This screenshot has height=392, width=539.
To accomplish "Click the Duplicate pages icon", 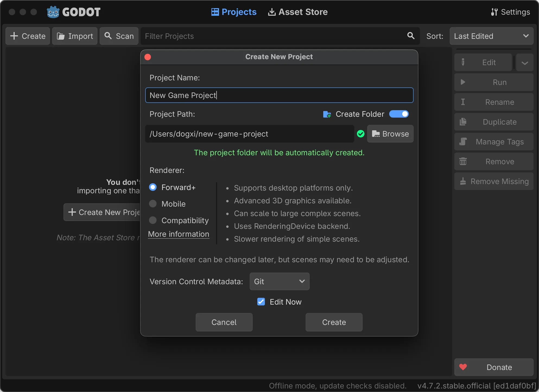I will click(463, 122).
